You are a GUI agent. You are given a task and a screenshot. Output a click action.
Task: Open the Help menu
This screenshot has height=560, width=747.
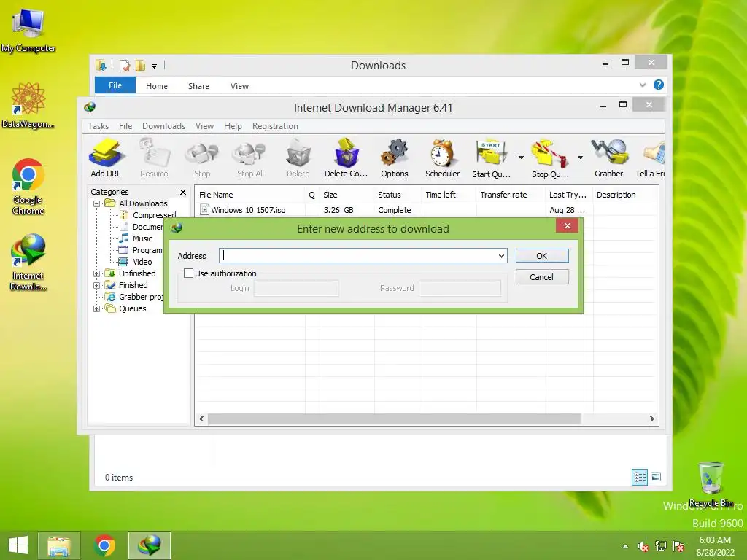click(233, 126)
